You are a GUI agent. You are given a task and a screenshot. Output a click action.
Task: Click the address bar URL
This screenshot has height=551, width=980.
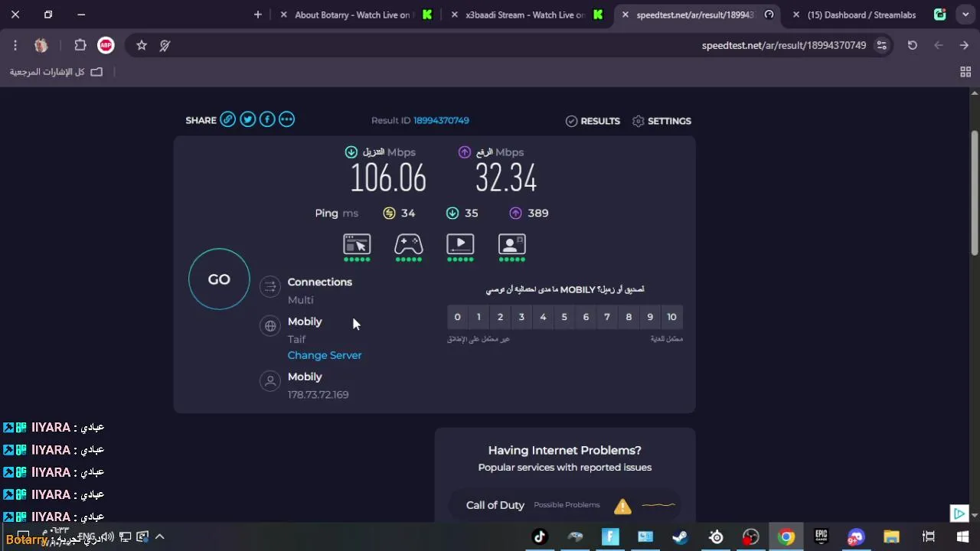pyautogui.click(x=784, y=45)
